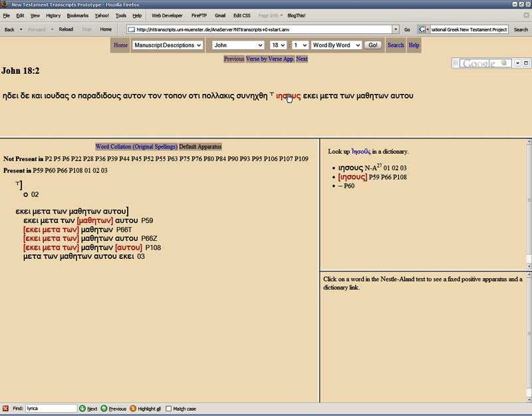Open the chapter 18 dropdown
This screenshot has height=416, width=532.
(278, 45)
